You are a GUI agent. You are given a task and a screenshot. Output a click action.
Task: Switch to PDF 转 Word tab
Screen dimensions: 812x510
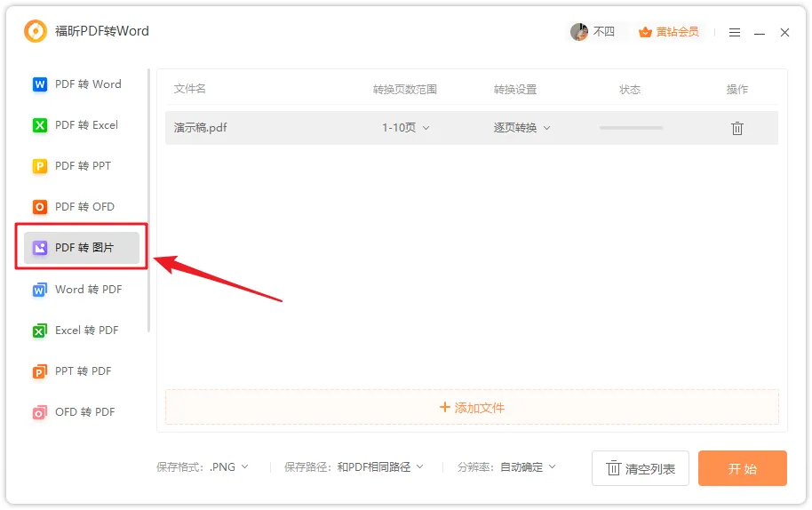(82, 84)
